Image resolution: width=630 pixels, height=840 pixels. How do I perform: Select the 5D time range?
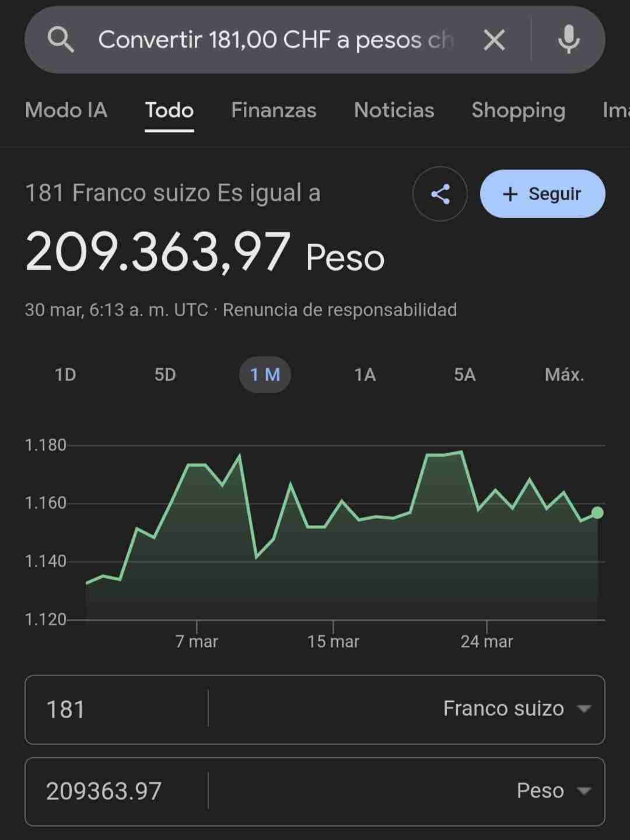click(x=165, y=374)
